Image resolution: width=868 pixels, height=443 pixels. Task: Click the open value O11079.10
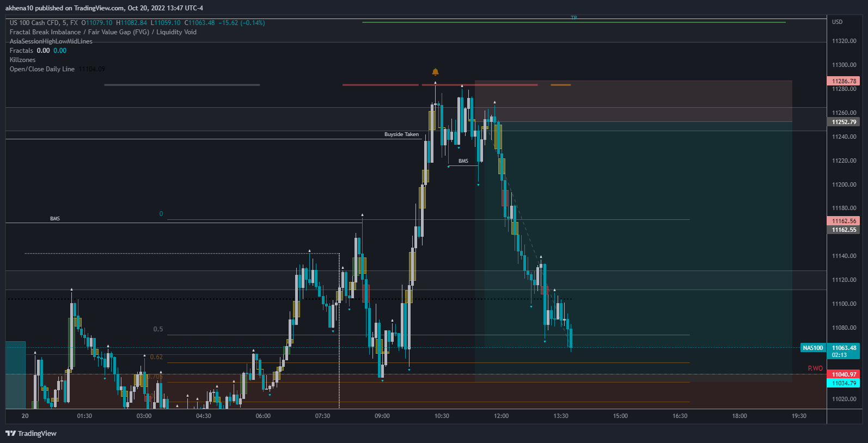pos(97,23)
